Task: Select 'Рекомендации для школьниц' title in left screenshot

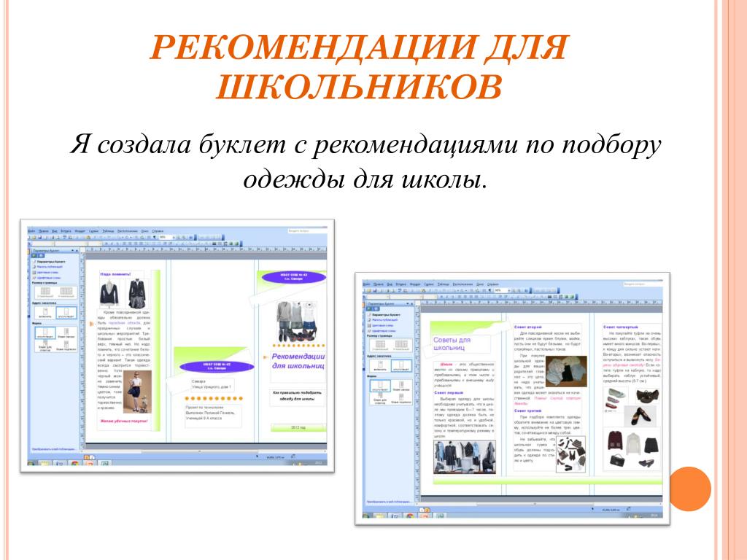Action: (x=298, y=361)
